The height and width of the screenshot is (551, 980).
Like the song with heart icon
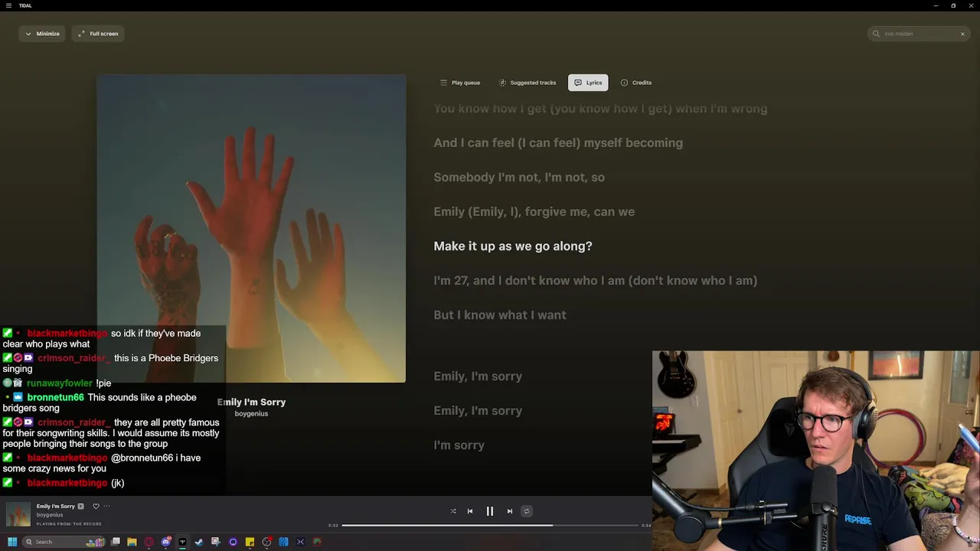pos(96,506)
